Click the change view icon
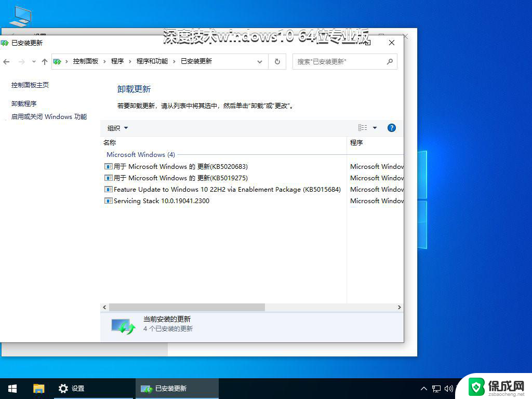Screen dimensions: 532x399 tap(363, 128)
